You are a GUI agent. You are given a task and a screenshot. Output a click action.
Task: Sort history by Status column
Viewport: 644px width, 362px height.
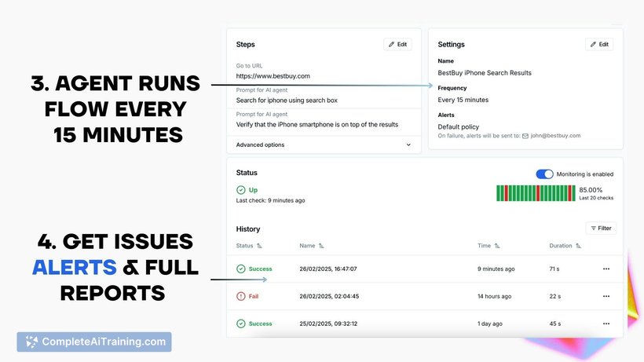tap(249, 246)
